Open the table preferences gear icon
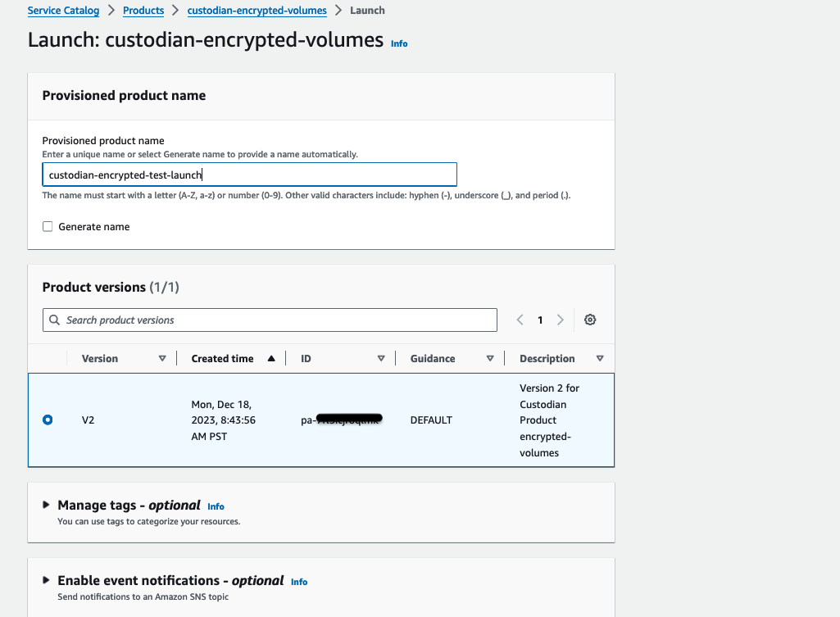 click(590, 320)
